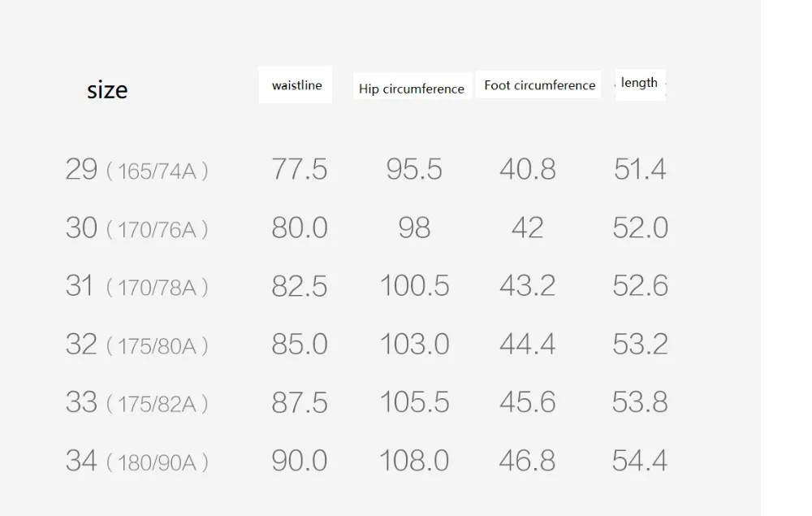The width and height of the screenshot is (812, 516).
Task: Click the size heading text
Action: (x=107, y=89)
